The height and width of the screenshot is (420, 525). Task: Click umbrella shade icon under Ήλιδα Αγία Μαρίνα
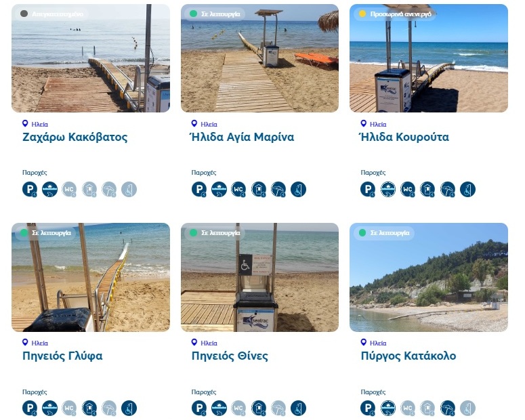[278, 189]
